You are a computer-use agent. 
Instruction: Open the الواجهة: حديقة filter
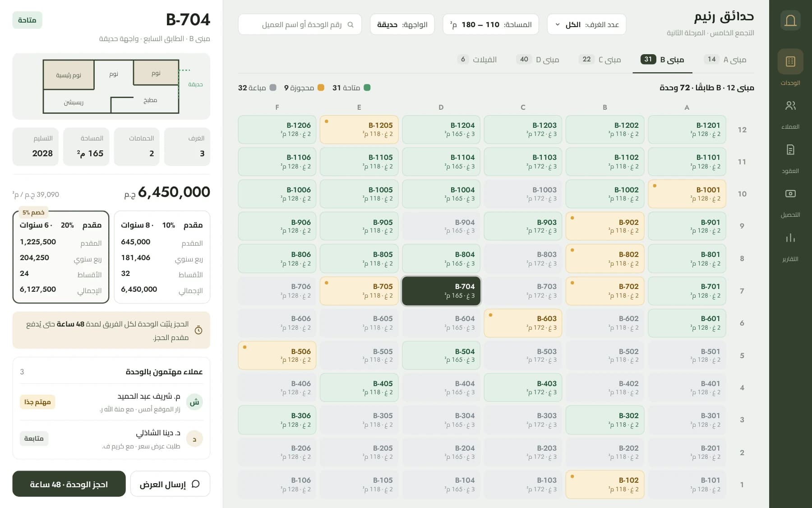point(402,24)
